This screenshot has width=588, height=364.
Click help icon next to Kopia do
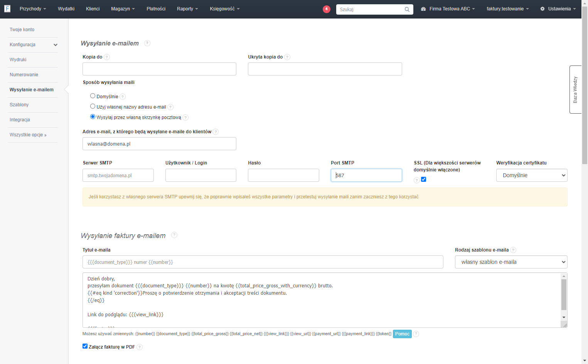(107, 57)
